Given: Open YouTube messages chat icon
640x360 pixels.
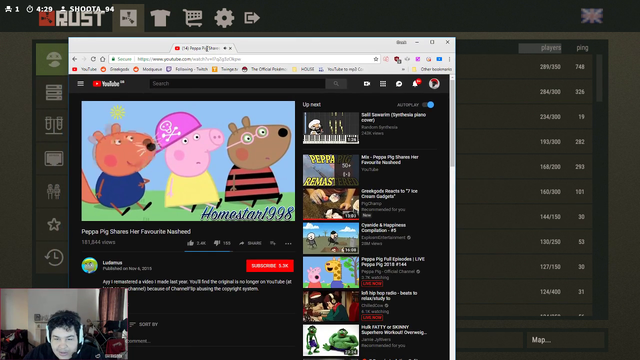Looking at the screenshot, I should (399, 84).
